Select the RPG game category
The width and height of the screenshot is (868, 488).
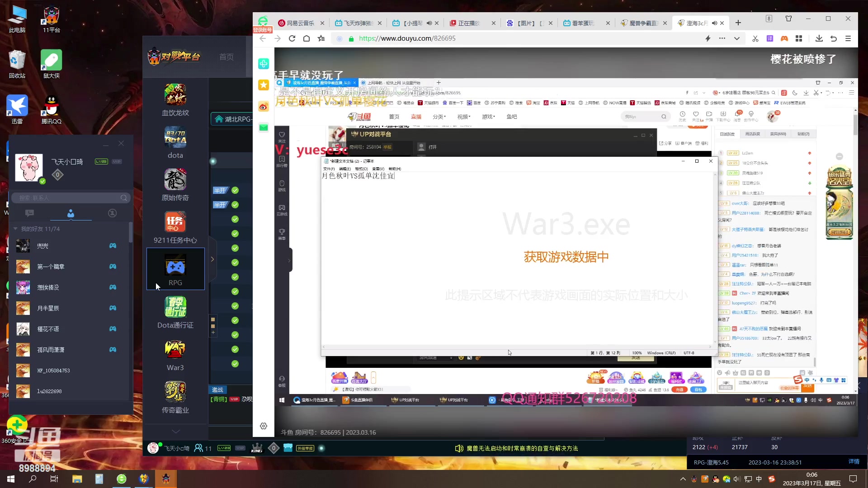coord(175,269)
